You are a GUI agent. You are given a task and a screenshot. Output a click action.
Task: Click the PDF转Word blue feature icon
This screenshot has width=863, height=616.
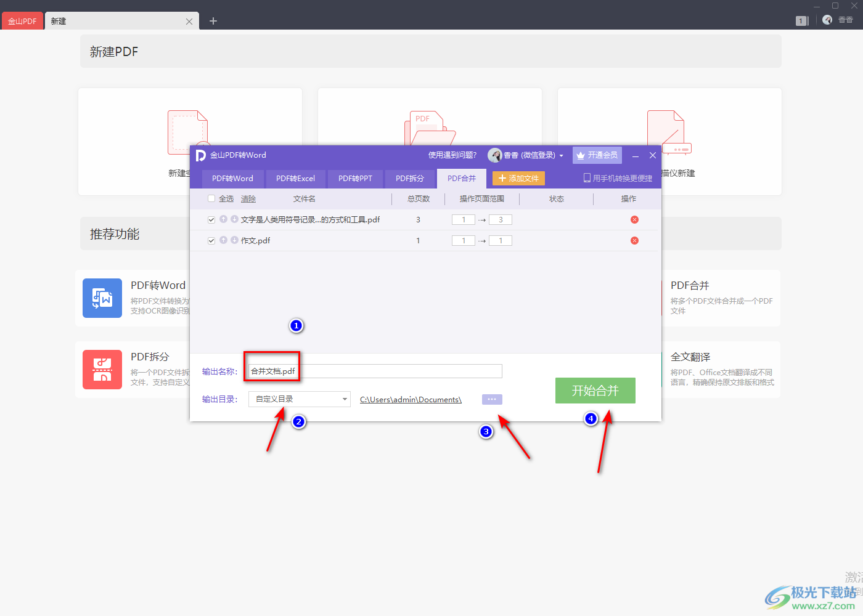pos(102,298)
